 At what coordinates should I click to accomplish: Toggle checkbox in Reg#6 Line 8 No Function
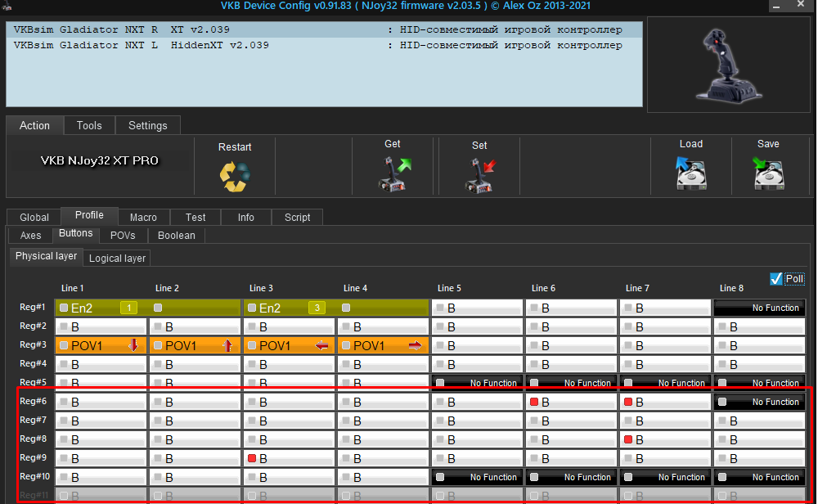pyautogui.click(x=722, y=402)
